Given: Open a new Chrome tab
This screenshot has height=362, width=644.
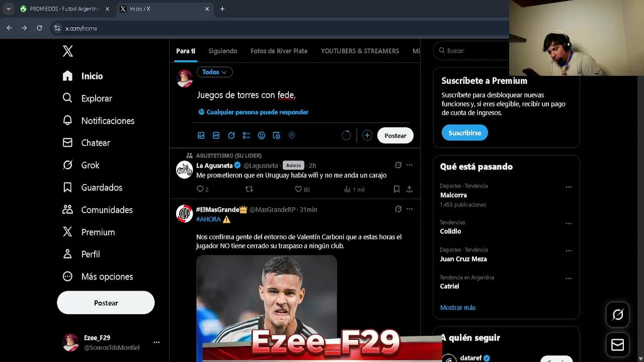Looking at the screenshot, I should click(x=222, y=9).
